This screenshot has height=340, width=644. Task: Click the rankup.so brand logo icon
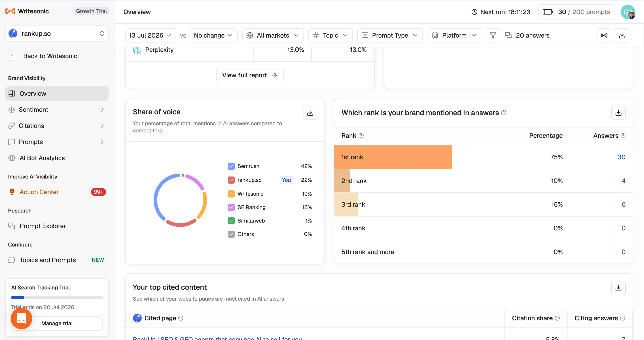(x=13, y=34)
